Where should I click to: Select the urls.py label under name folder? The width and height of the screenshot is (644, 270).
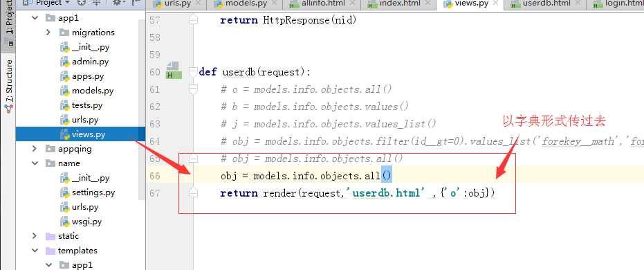point(85,207)
